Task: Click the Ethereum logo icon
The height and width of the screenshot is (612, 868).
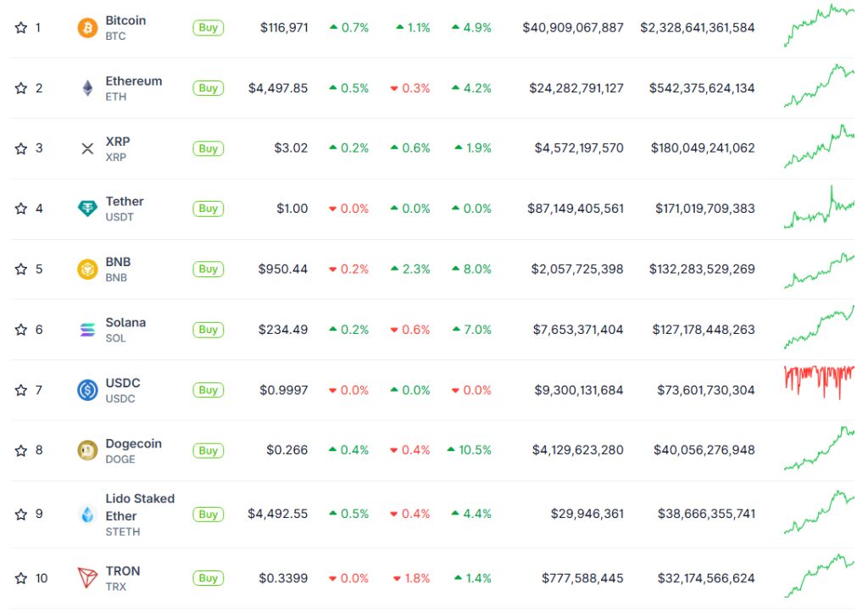Action: click(87, 88)
